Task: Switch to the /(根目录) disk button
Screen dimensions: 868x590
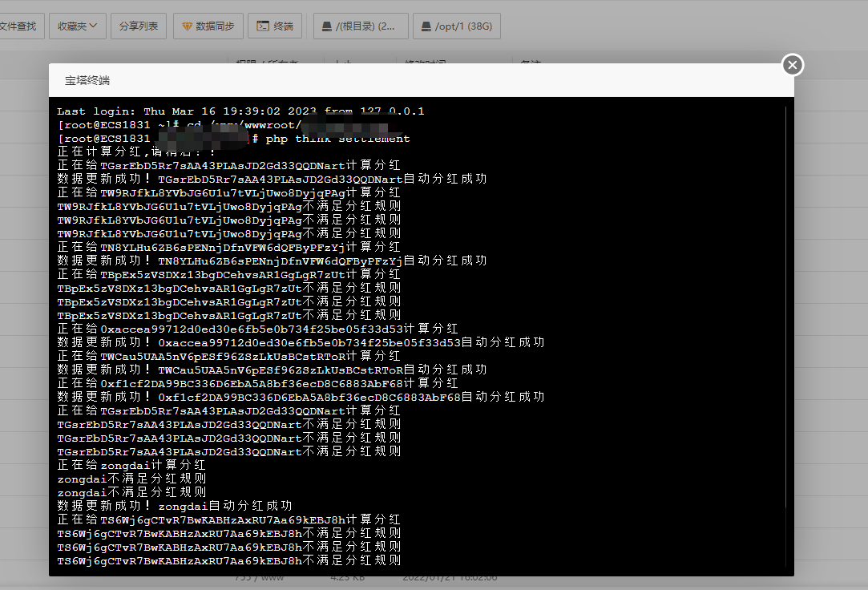Action: pos(361,26)
